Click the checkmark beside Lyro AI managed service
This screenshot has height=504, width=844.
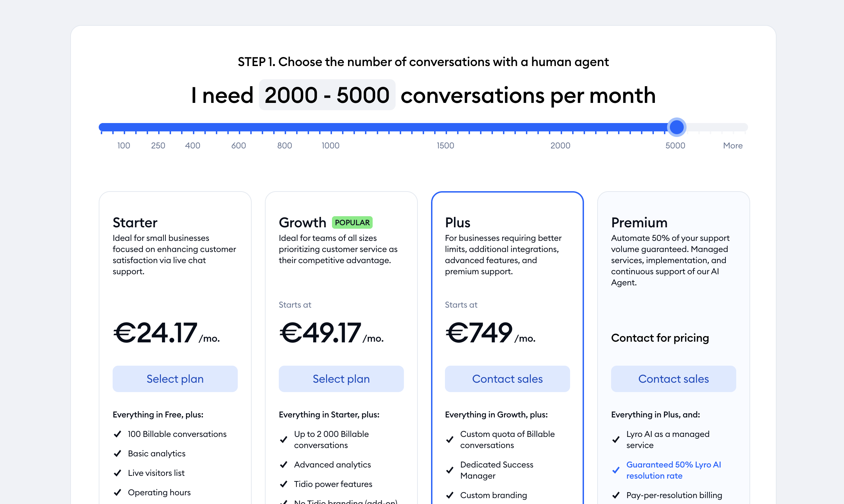615,440
